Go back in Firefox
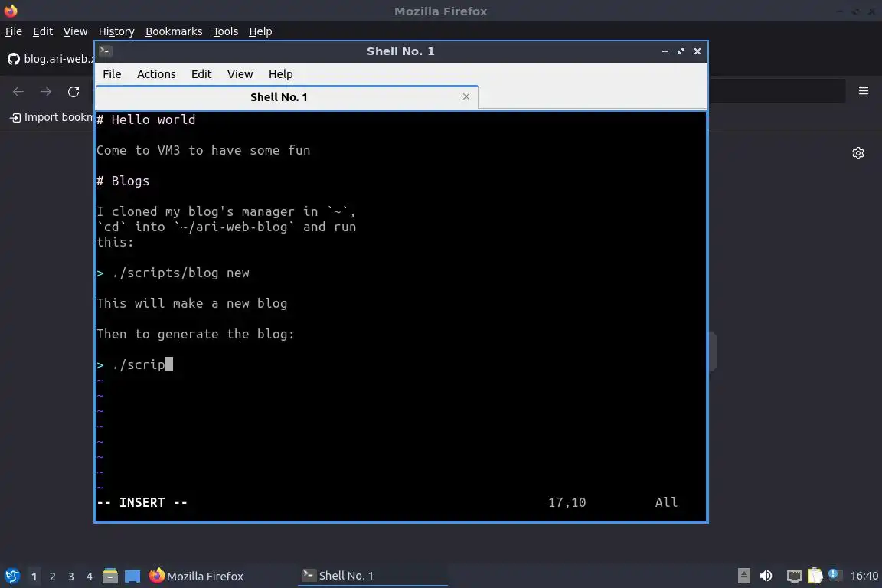 click(x=18, y=92)
